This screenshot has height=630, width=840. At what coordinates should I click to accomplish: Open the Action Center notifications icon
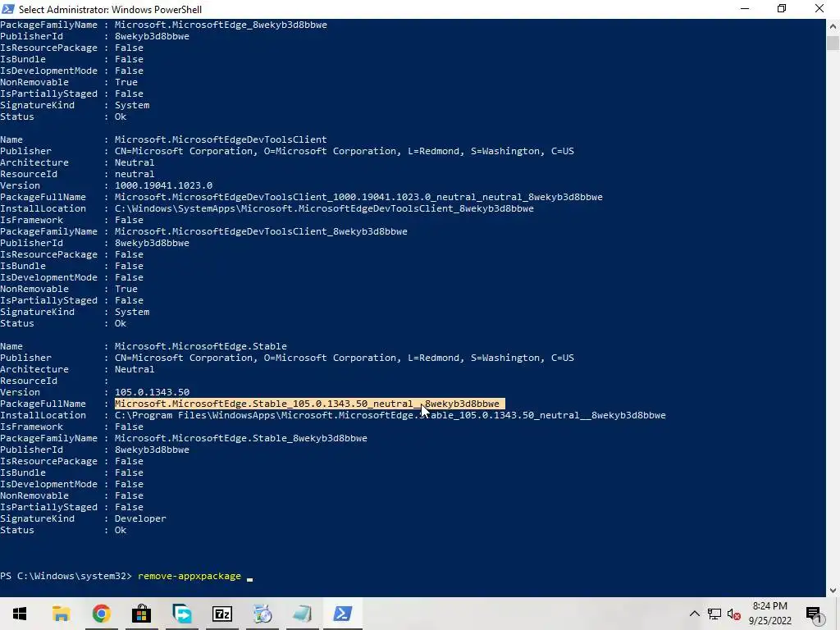814,614
